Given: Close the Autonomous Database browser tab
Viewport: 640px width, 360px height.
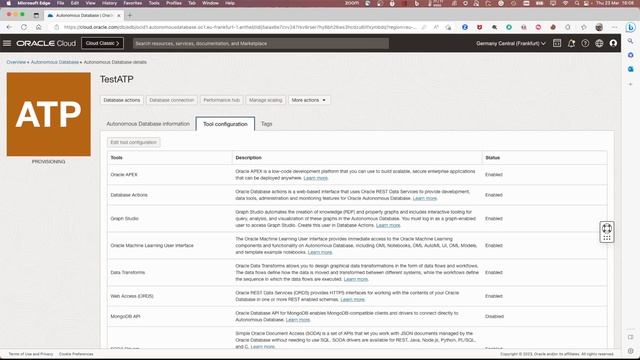Looking at the screenshot, I should [x=119, y=16].
